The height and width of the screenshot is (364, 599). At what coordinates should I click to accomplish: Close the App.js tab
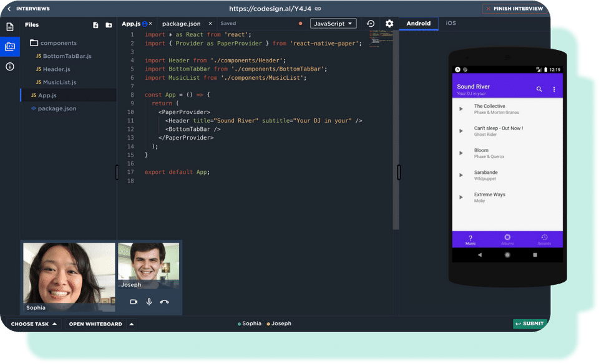tap(150, 24)
